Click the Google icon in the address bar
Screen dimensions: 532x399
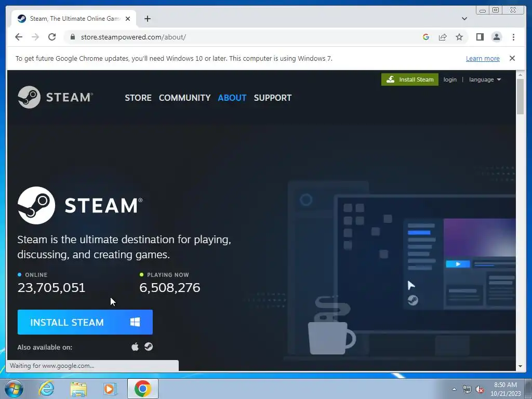pyautogui.click(x=426, y=37)
